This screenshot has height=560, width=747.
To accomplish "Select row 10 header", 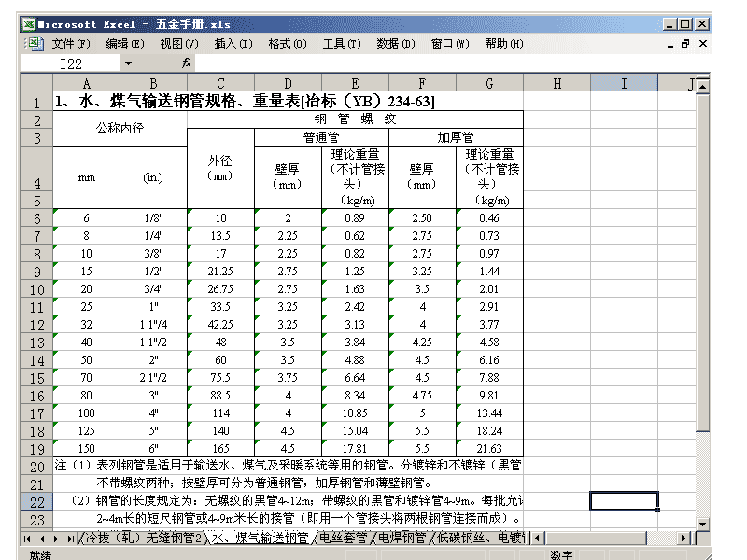I will (36, 289).
